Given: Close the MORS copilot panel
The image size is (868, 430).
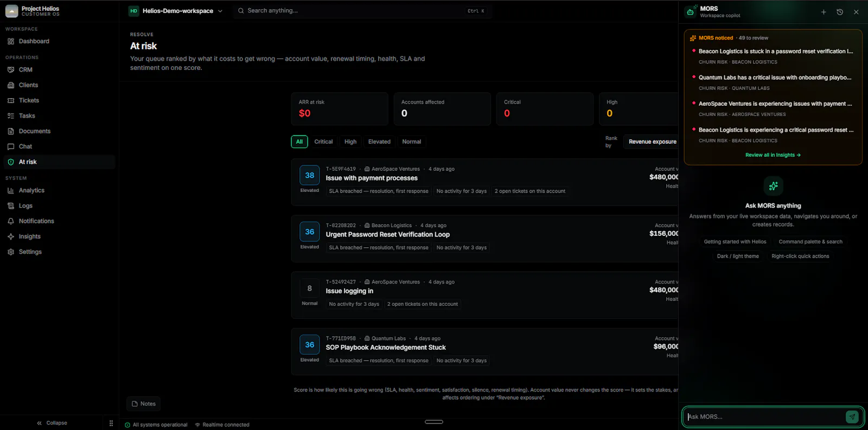Looking at the screenshot, I should click(856, 12).
